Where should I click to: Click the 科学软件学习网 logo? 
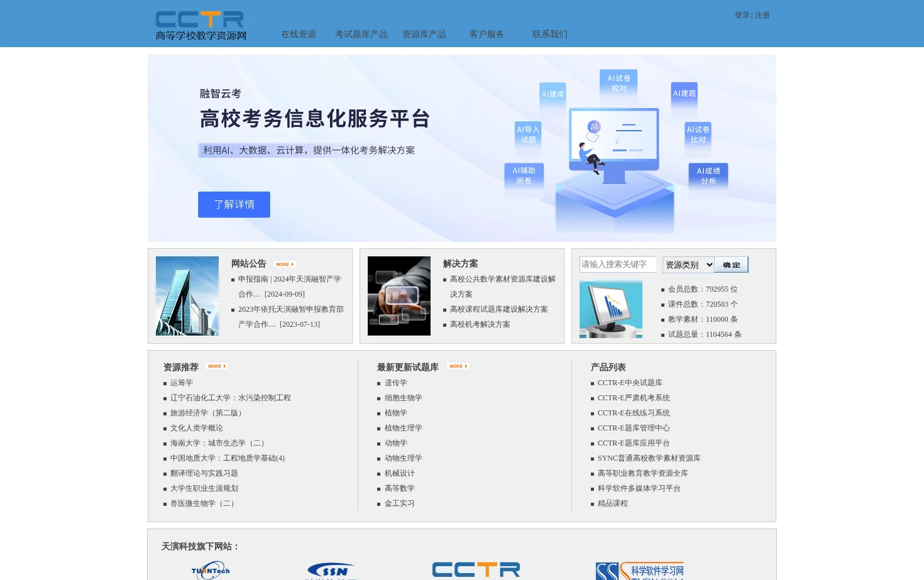coord(640,571)
